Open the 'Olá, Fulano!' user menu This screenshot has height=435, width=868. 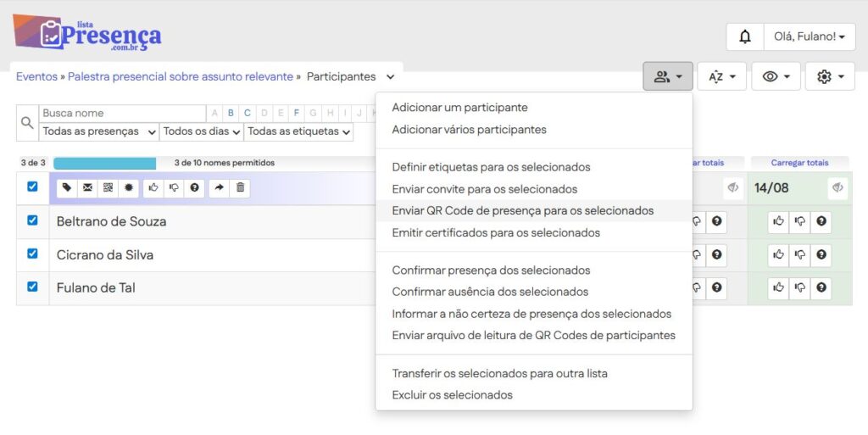(x=810, y=37)
